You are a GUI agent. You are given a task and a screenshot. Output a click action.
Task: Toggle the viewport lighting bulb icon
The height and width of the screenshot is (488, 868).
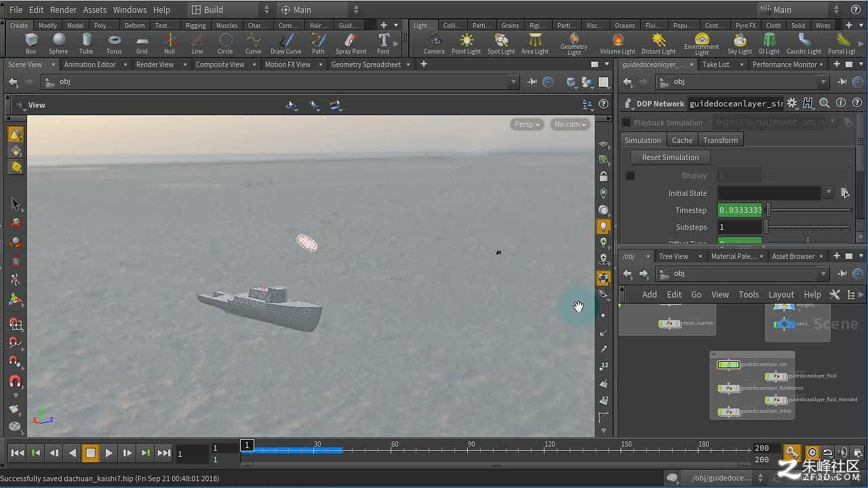tap(603, 226)
